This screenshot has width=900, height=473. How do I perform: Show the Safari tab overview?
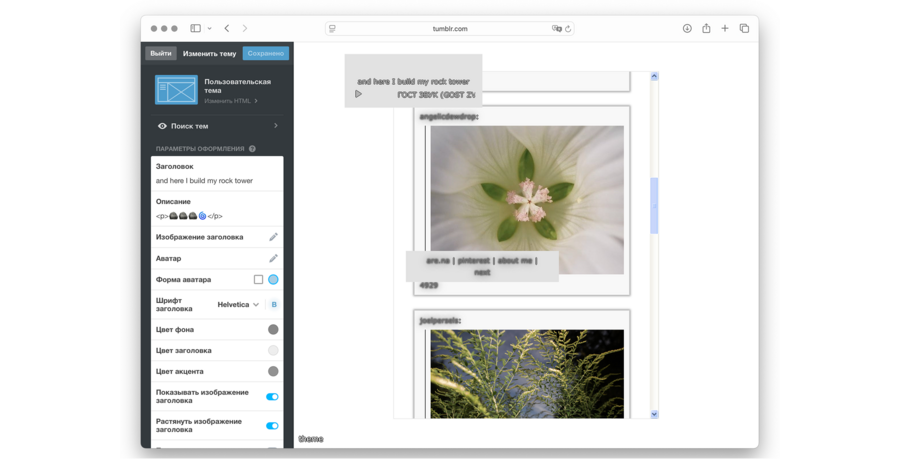[744, 29]
